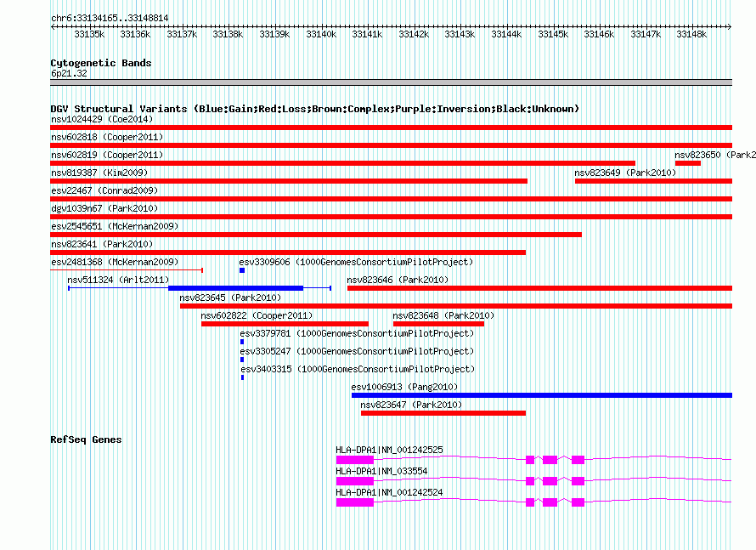Screen dimensions: 756x550
Task: Click nsv823649 (Park2010) label
Action: [625, 173]
